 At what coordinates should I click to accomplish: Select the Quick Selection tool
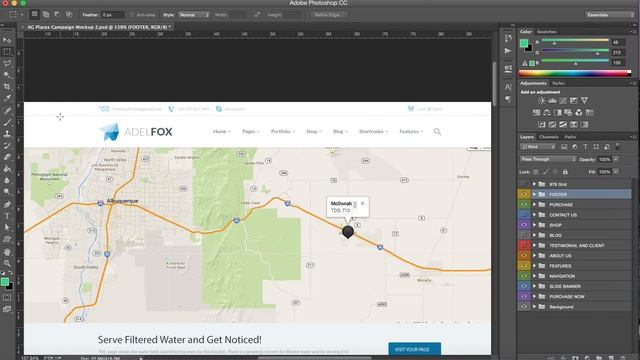coord(7,75)
